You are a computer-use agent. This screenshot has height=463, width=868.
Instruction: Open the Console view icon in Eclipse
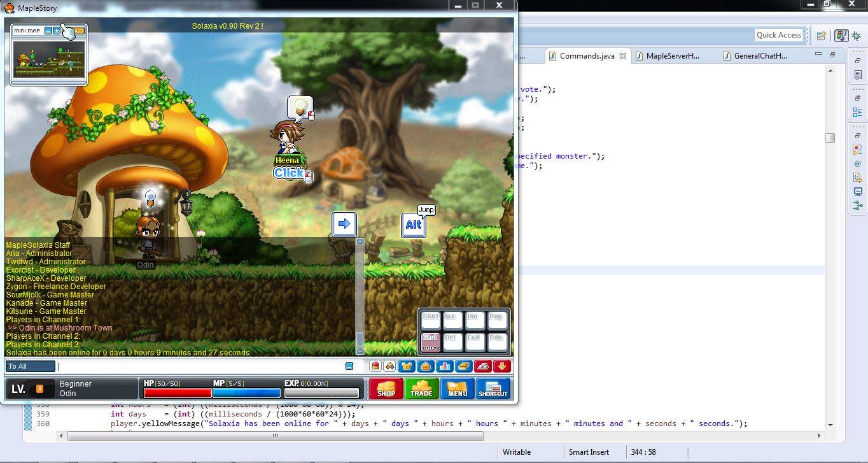[x=858, y=192]
